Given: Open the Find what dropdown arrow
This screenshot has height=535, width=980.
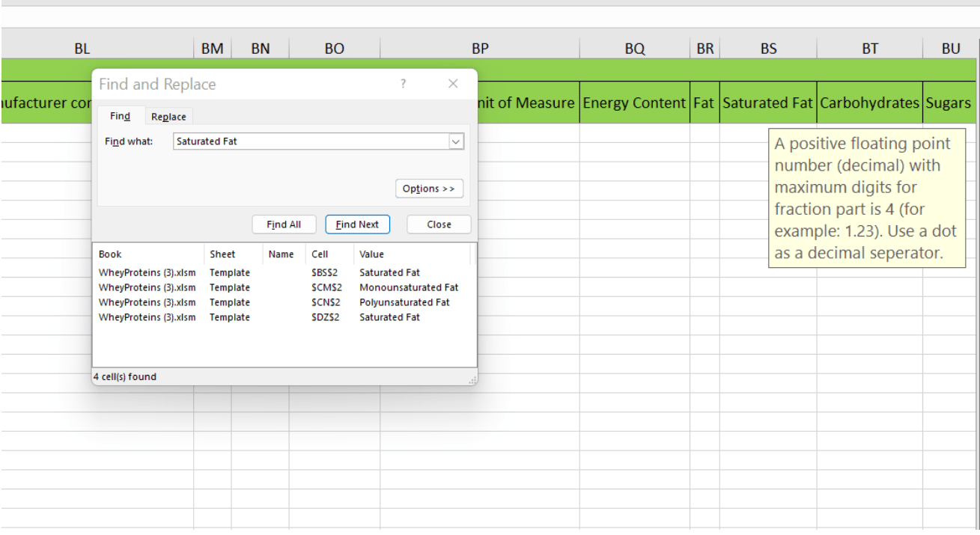Looking at the screenshot, I should (456, 141).
